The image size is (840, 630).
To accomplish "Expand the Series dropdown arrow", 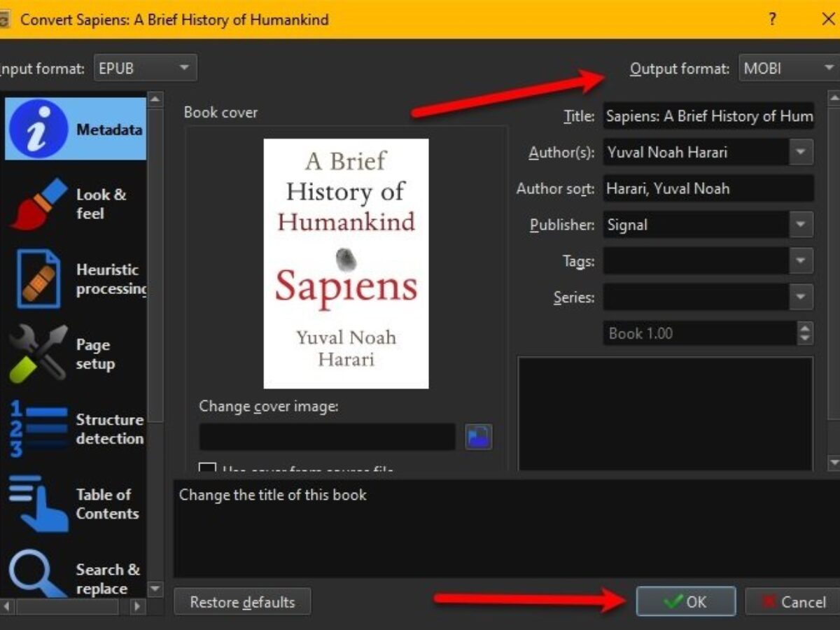I will (801, 297).
